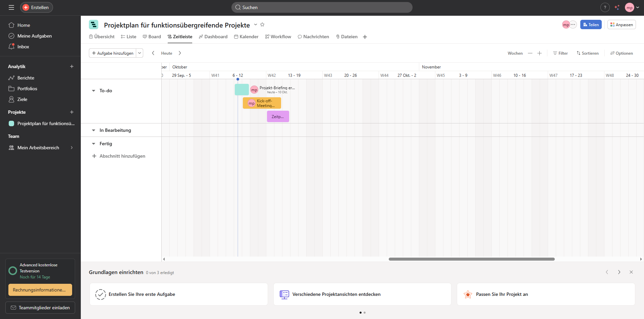
Task: Open the help question mark icon
Action: pos(605,7)
